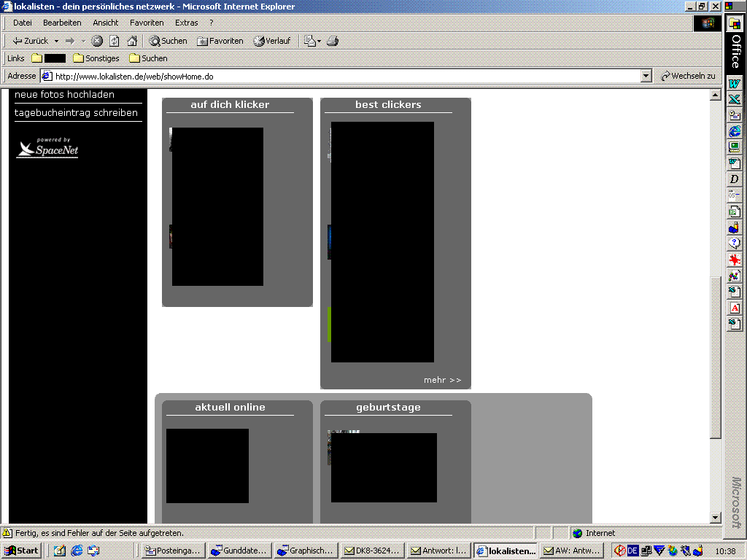Open the Extras menu
The height and width of the screenshot is (560, 747).
[x=186, y=23]
